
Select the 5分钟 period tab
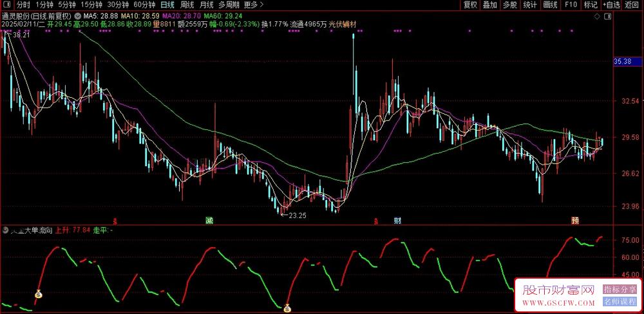(x=66, y=5)
